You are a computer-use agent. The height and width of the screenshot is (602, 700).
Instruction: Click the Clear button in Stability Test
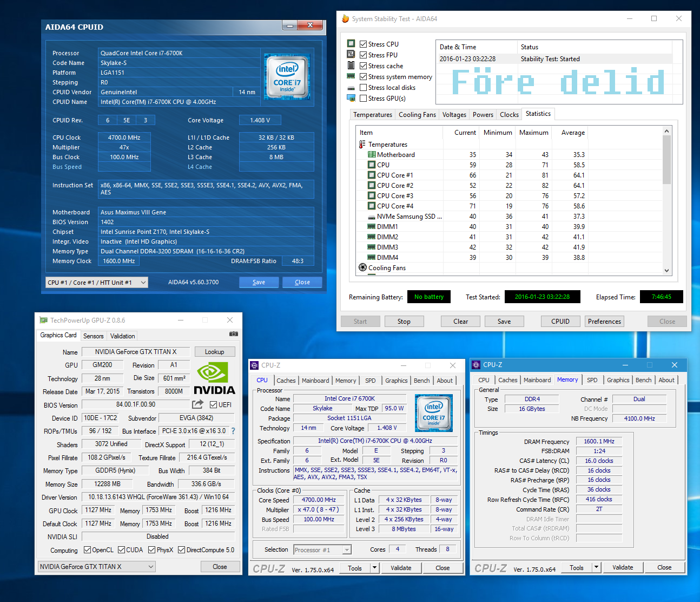pyautogui.click(x=461, y=322)
